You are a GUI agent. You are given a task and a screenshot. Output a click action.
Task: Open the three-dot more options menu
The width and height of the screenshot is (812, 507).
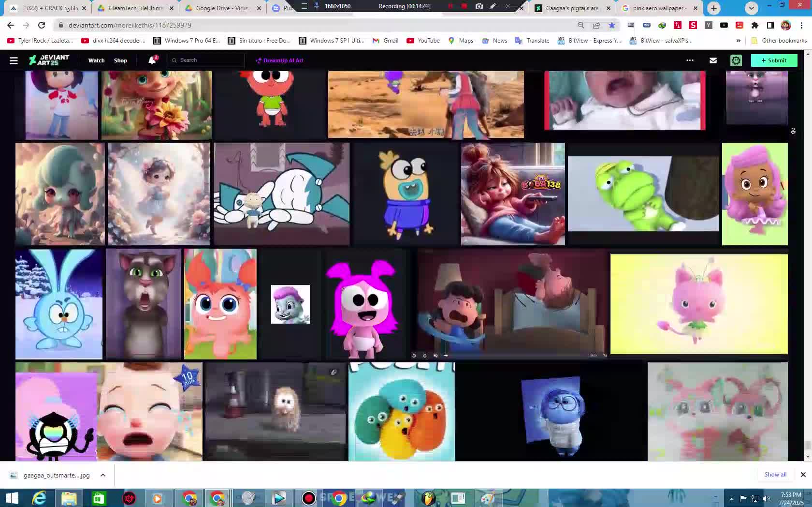(690, 60)
